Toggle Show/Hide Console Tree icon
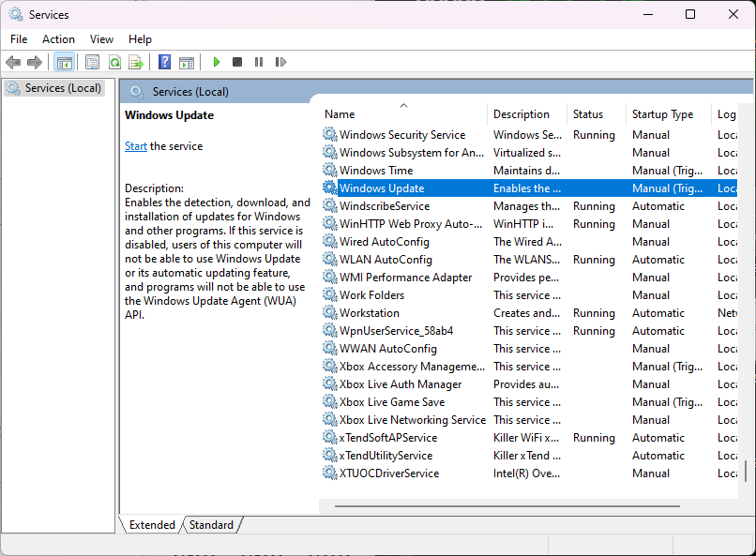This screenshot has height=556, width=756. point(64,62)
